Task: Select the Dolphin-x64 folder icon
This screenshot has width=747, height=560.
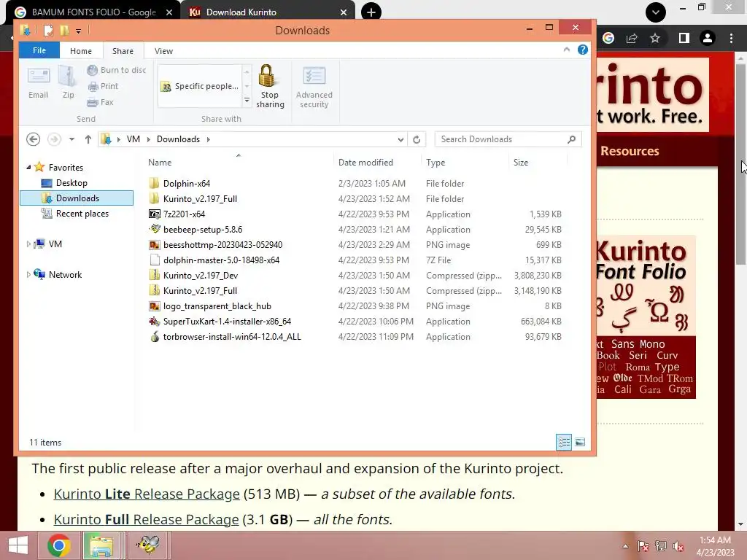Action: (155, 183)
